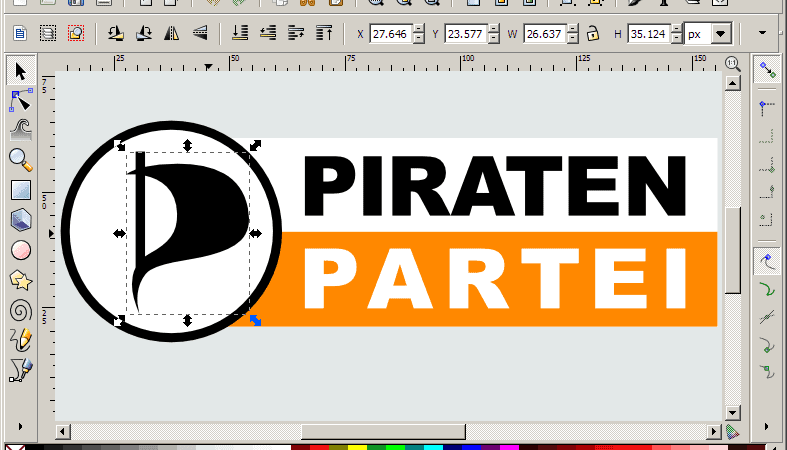Open the px units dropdown
The width and height of the screenshot is (787, 450).
coord(721,34)
